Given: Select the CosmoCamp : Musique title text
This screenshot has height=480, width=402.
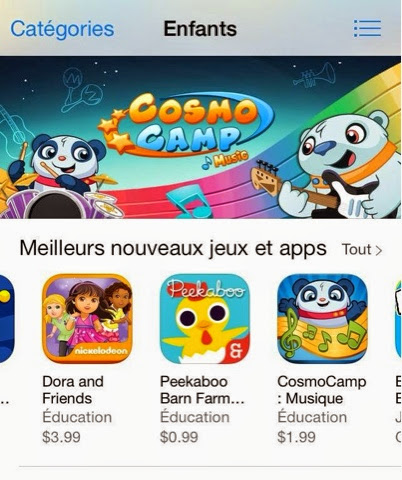Looking at the screenshot, I should coord(322,390).
